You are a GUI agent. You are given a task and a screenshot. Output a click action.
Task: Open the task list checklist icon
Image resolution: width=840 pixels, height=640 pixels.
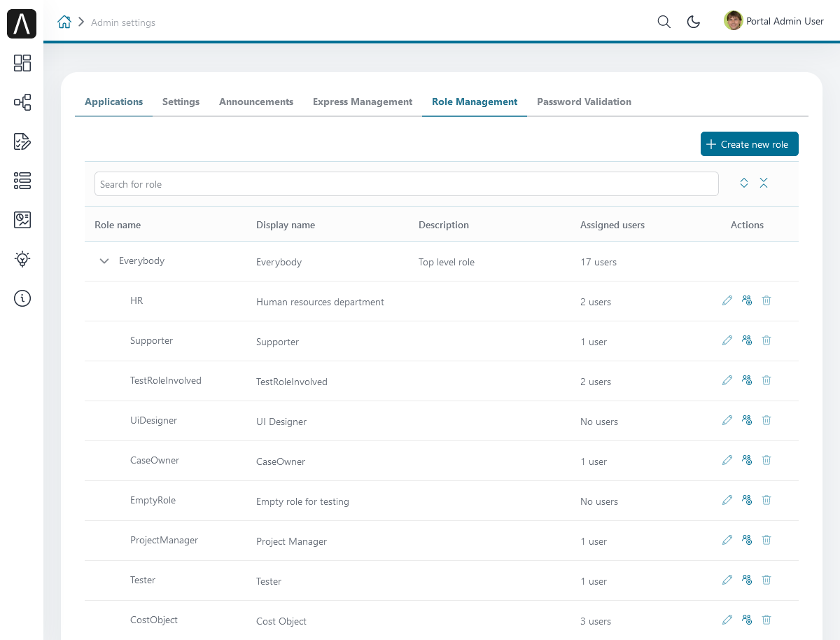click(22, 141)
